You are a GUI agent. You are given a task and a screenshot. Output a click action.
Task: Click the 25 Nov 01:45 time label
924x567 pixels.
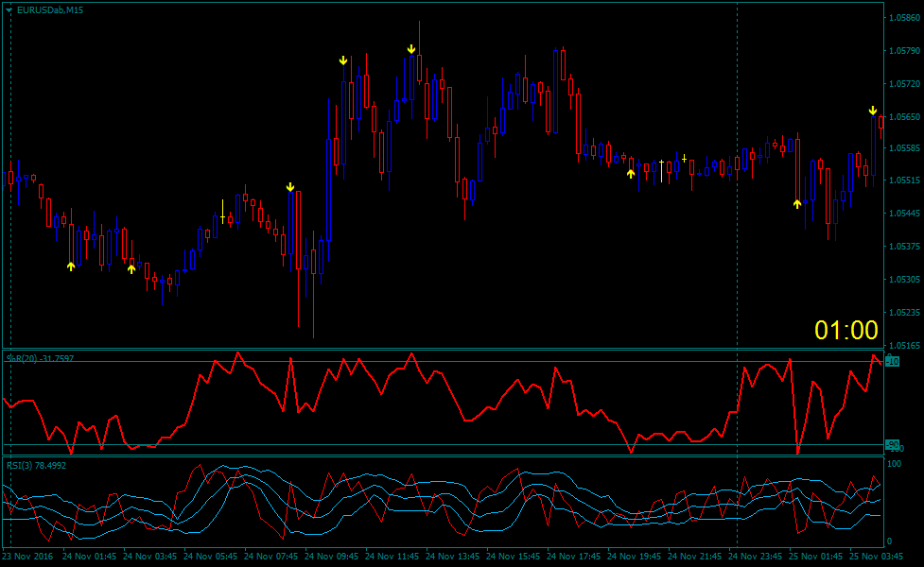click(816, 556)
